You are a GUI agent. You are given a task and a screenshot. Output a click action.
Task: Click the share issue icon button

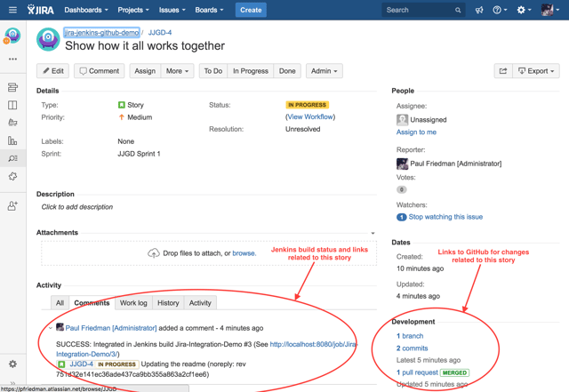[503, 71]
